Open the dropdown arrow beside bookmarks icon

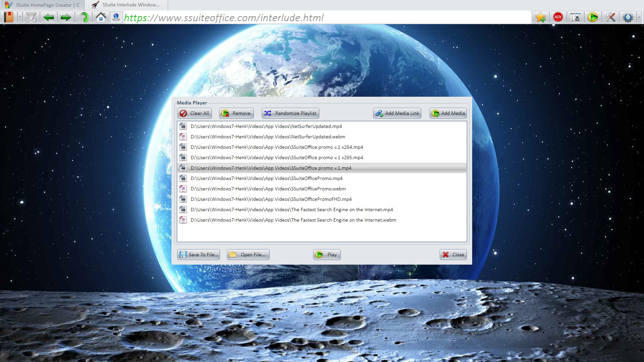click(20, 17)
